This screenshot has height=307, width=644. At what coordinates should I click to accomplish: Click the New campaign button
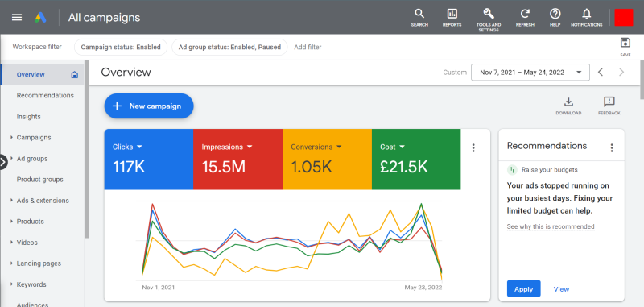(149, 106)
